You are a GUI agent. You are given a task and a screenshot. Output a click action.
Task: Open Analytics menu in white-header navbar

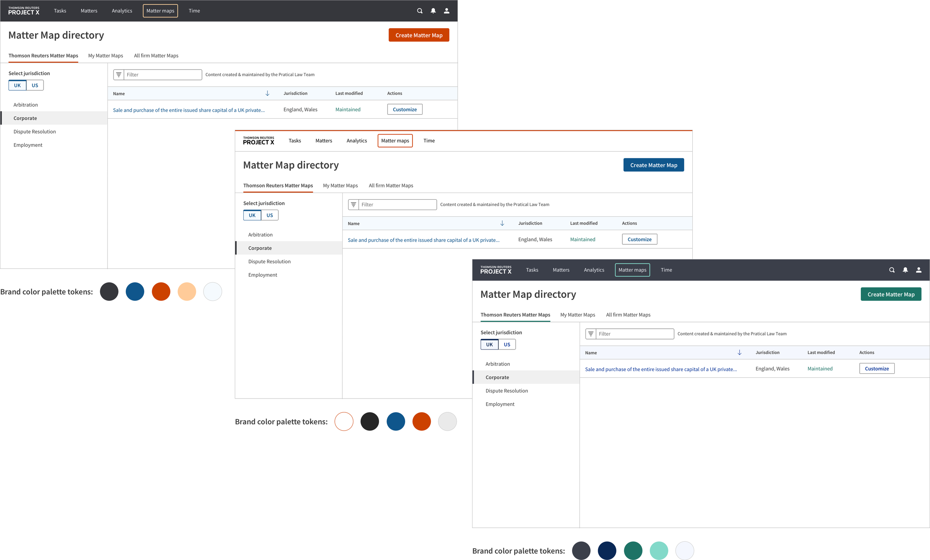(356, 141)
